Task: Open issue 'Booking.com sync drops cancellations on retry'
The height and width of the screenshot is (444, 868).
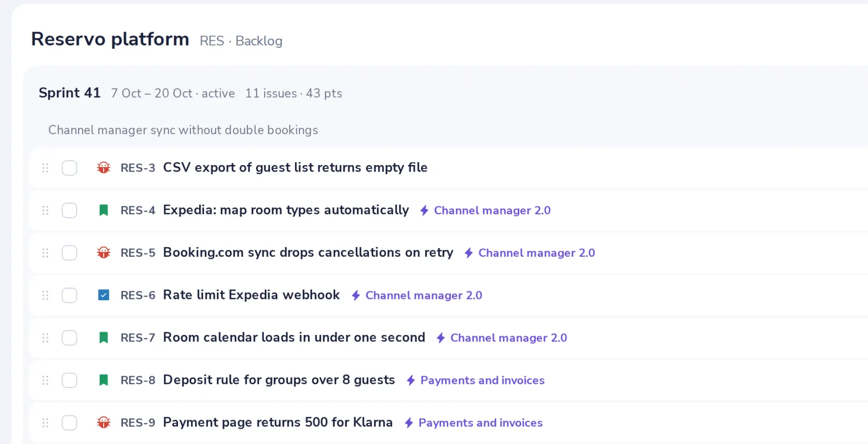Action: pyautogui.click(x=308, y=252)
